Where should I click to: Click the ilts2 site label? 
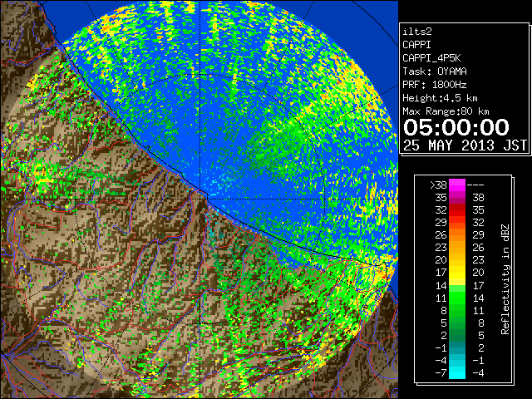[417, 32]
